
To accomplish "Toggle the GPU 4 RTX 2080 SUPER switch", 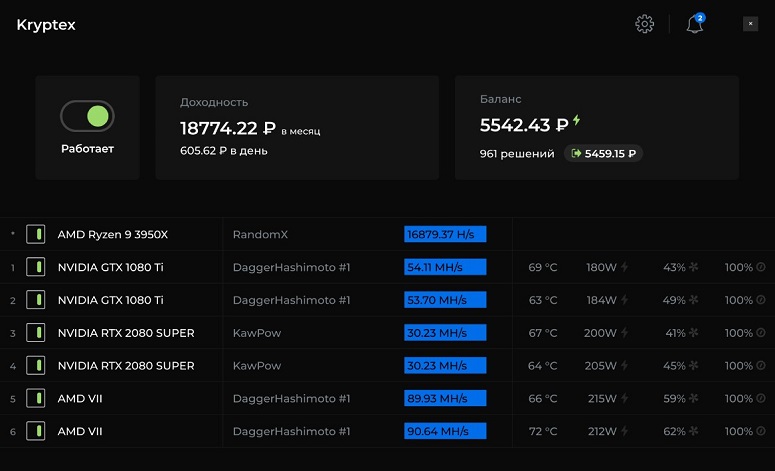I will (35, 366).
